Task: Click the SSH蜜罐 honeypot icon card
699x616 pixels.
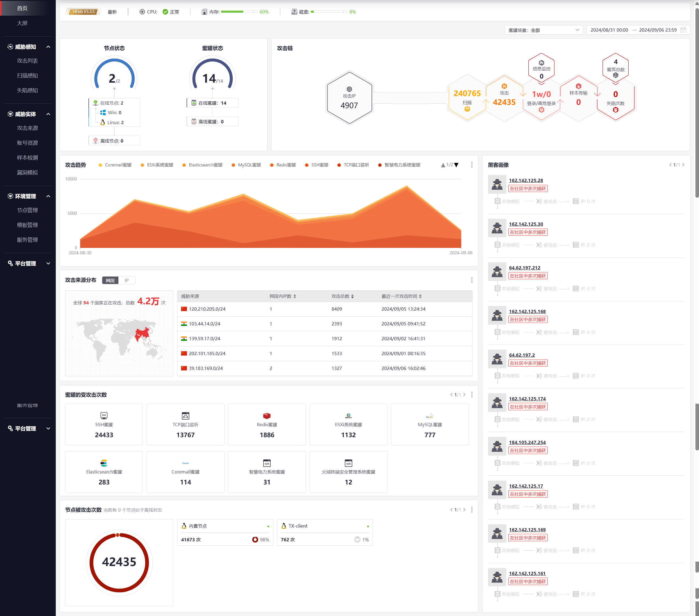Action: (x=104, y=424)
